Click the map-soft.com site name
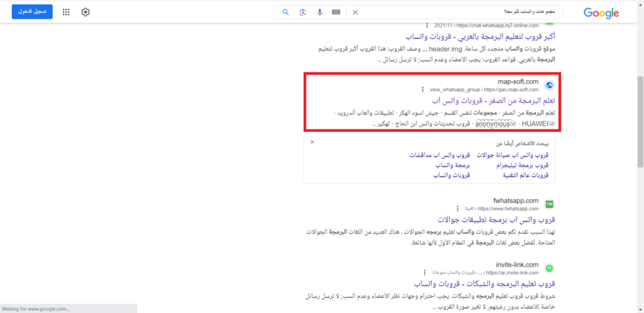This screenshot has width=644, height=313. (518, 82)
